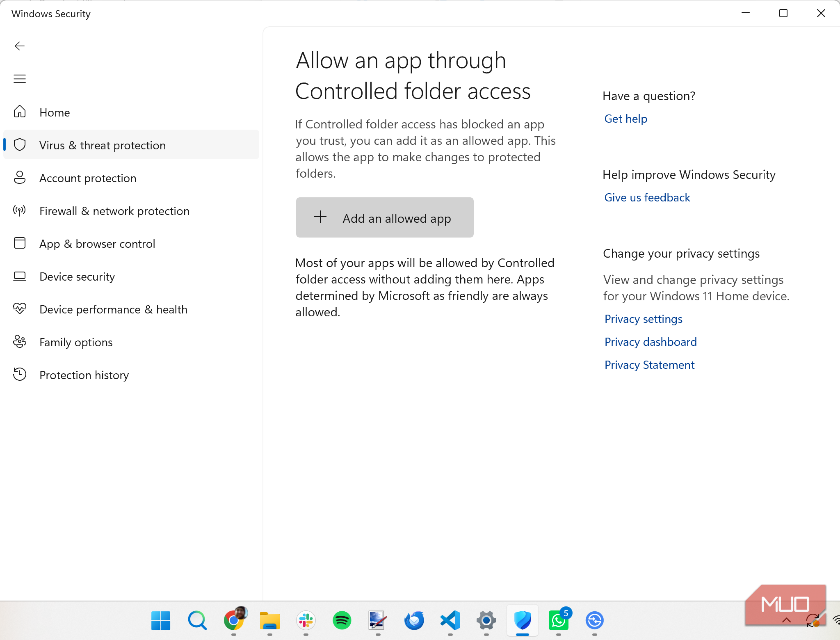
Task: Open the blue sync app in taskbar
Action: pos(595,620)
